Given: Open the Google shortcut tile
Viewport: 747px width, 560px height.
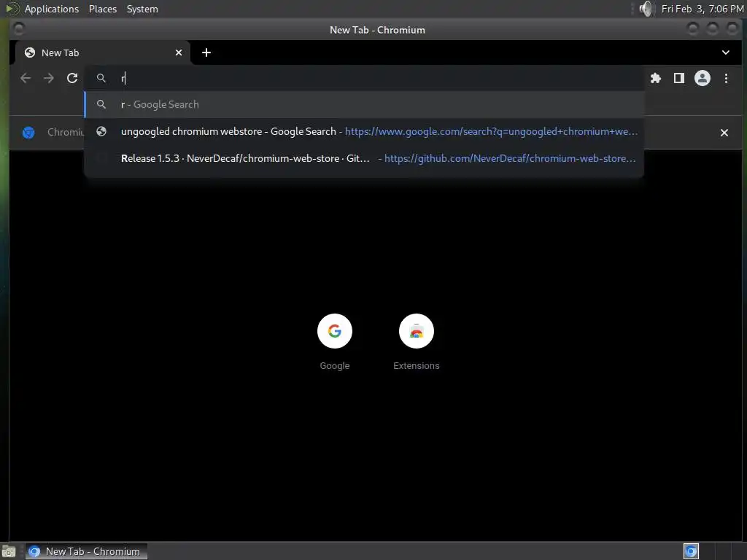Looking at the screenshot, I should (334, 342).
